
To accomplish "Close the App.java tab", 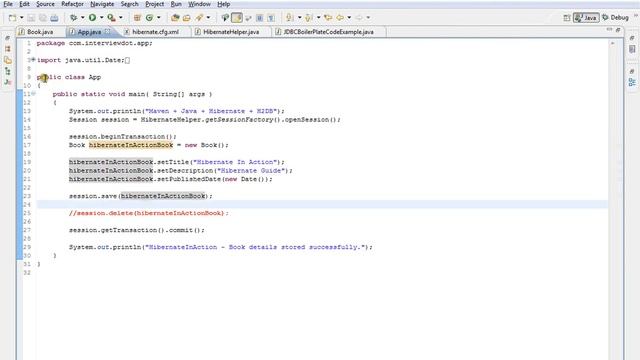I will (x=107, y=31).
